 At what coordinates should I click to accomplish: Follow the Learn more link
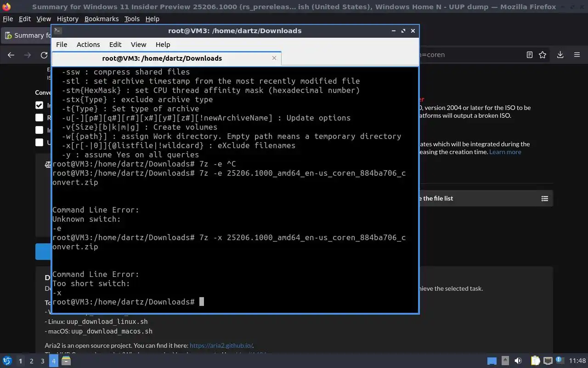tap(505, 152)
